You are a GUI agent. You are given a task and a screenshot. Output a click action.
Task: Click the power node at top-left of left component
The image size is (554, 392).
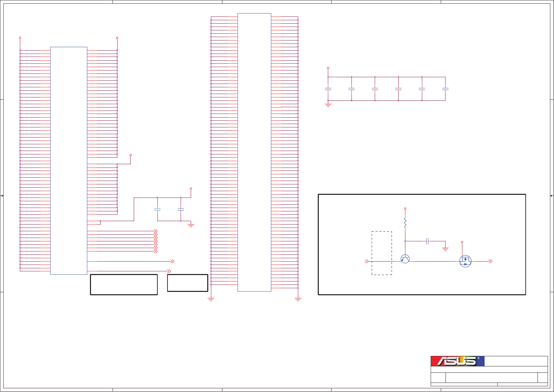tap(20, 38)
